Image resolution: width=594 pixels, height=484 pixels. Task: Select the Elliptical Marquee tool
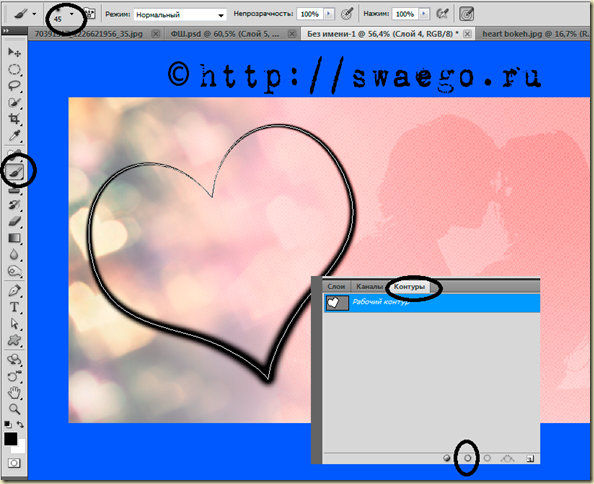coord(14,69)
